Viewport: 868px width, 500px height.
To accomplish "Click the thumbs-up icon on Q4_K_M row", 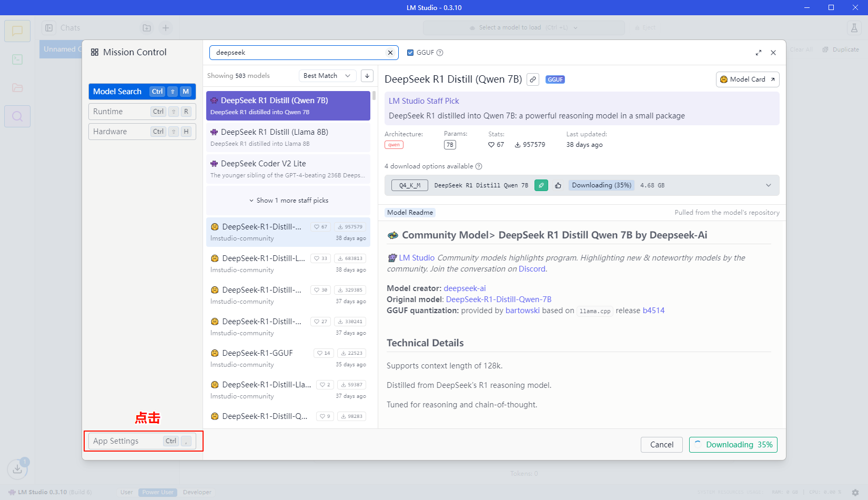I will [x=558, y=185].
